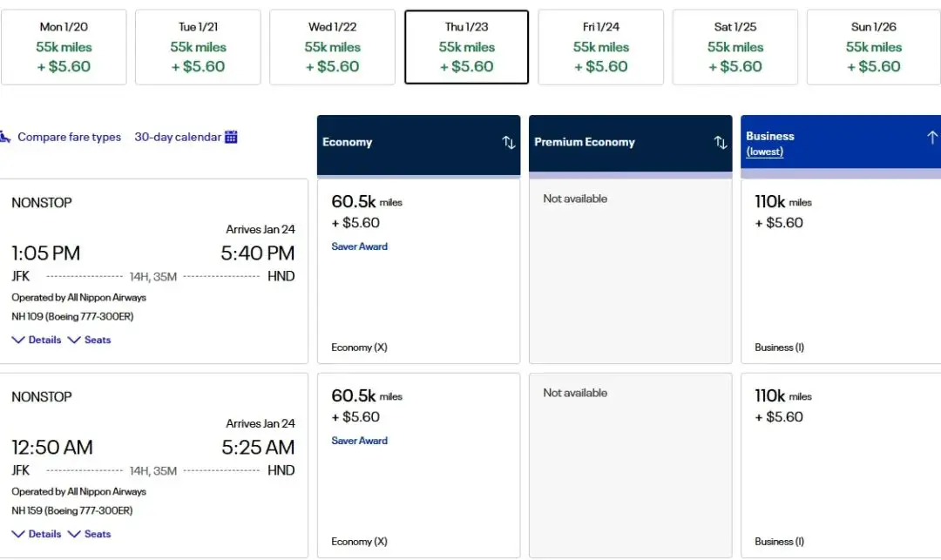
Task: Switch to Fri 1/24 date tab
Action: [x=601, y=47]
